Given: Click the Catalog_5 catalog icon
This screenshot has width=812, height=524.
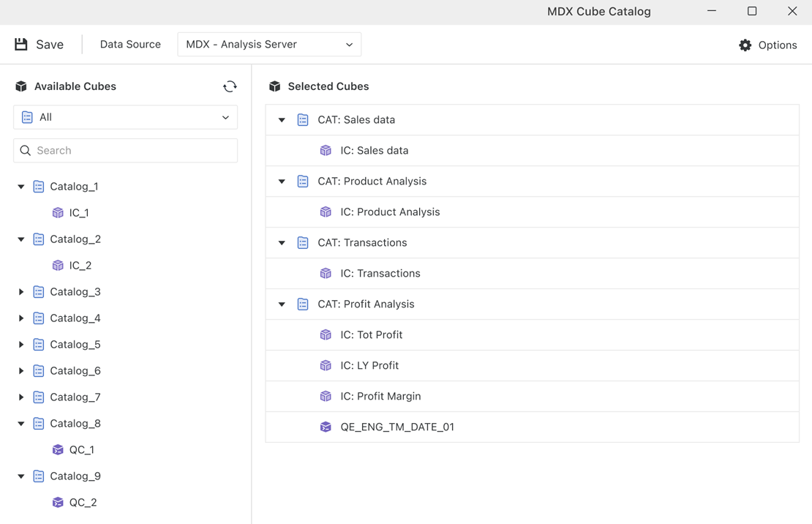Looking at the screenshot, I should point(39,345).
